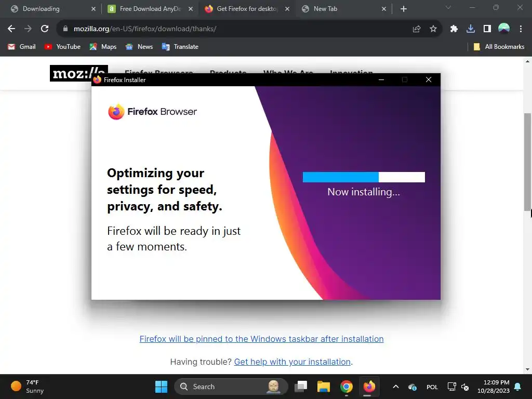Click the scrollbar down arrow
Viewport: 532px width, 399px height.
(x=527, y=369)
